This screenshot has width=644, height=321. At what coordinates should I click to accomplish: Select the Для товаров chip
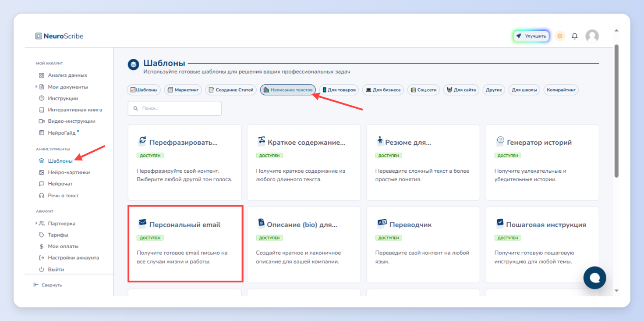click(339, 90)
